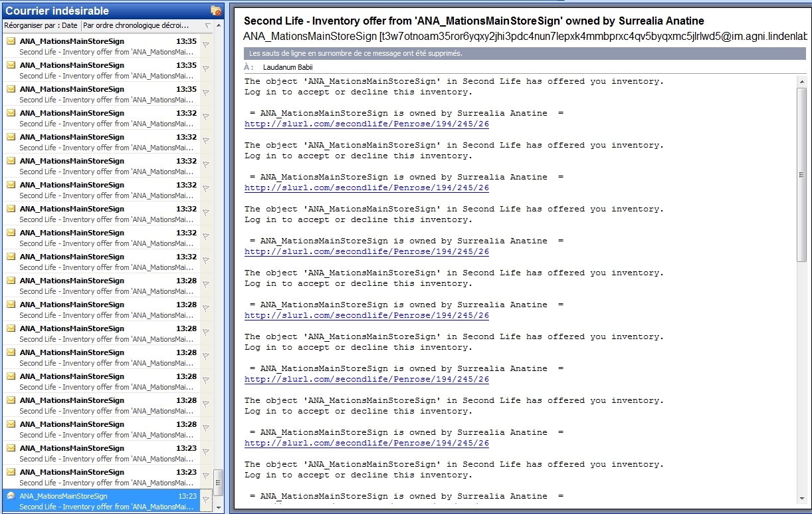Click reading pane scrollbar thumb
Screen dimensions: 812x514
click(801, 174)
